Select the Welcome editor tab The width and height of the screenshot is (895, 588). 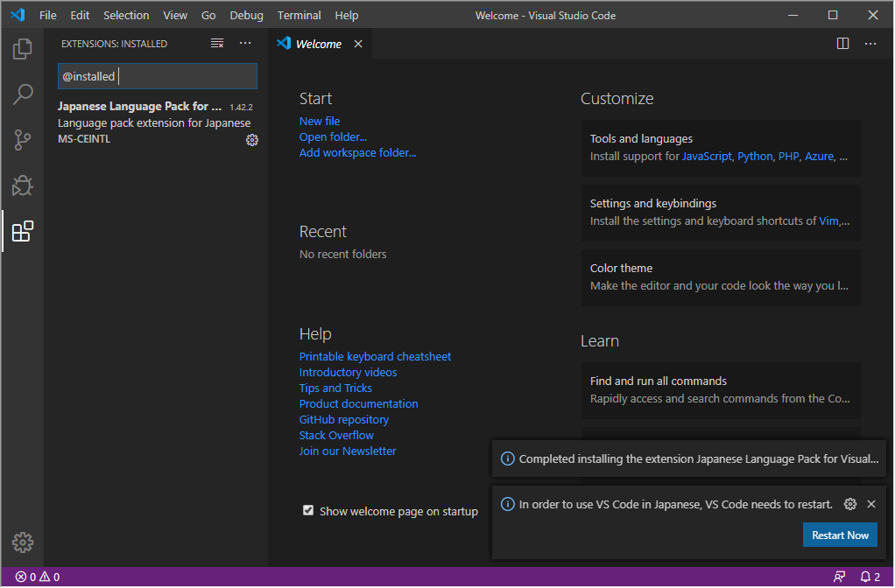pos(319,44)
